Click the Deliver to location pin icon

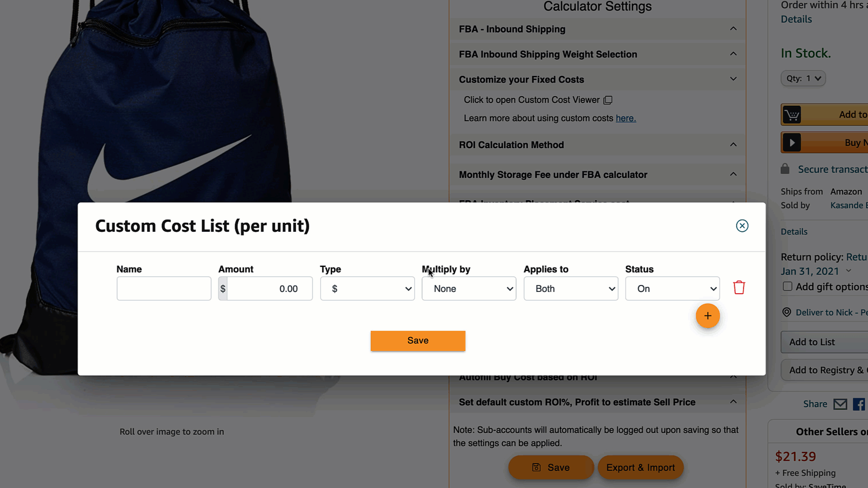click(787, 313)
